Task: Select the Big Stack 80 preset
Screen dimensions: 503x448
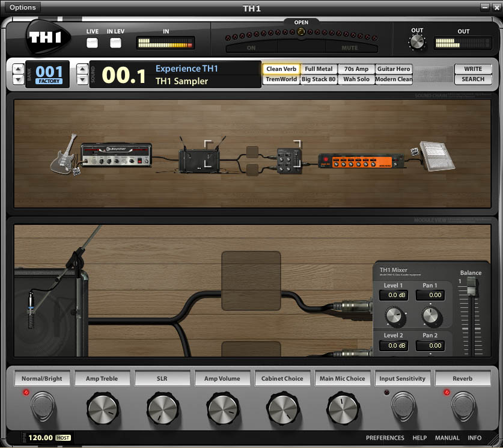Action: [319, 79]
